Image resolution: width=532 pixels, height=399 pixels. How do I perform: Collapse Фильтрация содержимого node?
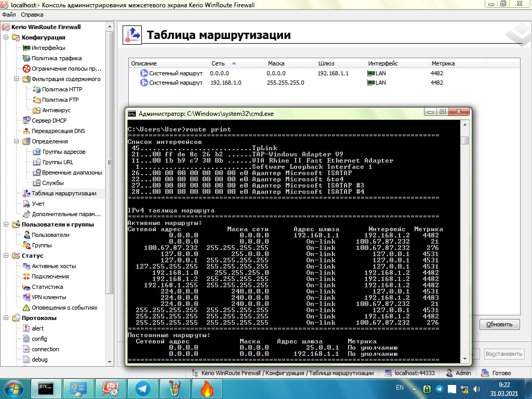pyautogui.click(x=16, y=79)
